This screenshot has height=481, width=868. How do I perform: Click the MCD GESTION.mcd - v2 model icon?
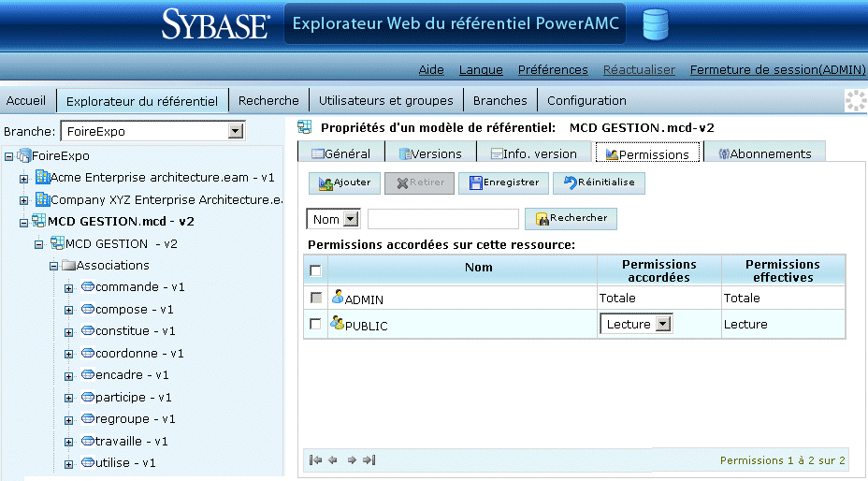coord(38,221)
